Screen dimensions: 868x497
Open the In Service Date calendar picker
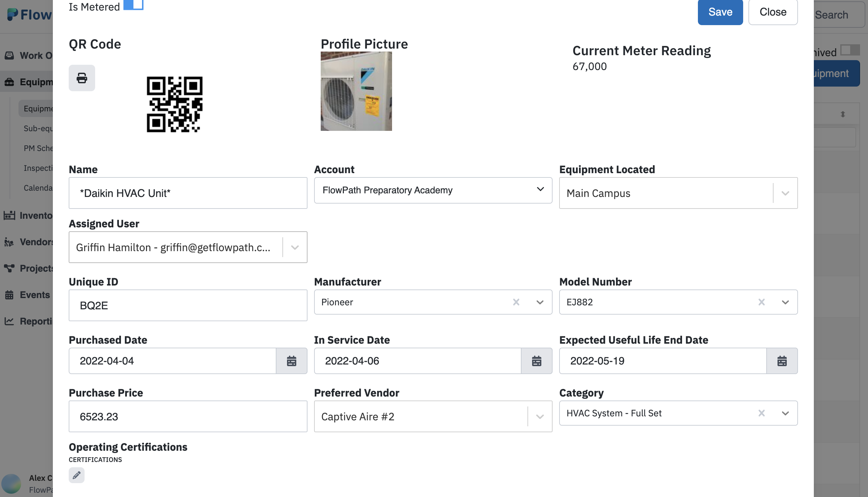(536, 361)
